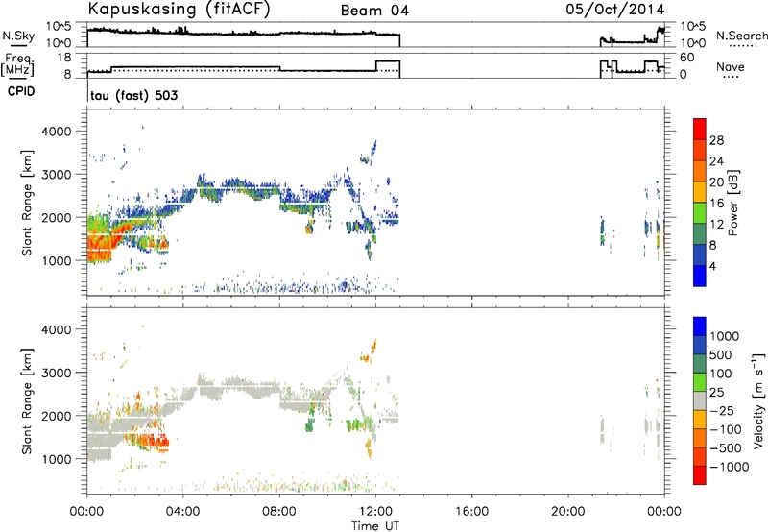Click the "Kapuskasing (fitACF)" plot title
This screenshot has height=532, width=768.
coord(179,9)
